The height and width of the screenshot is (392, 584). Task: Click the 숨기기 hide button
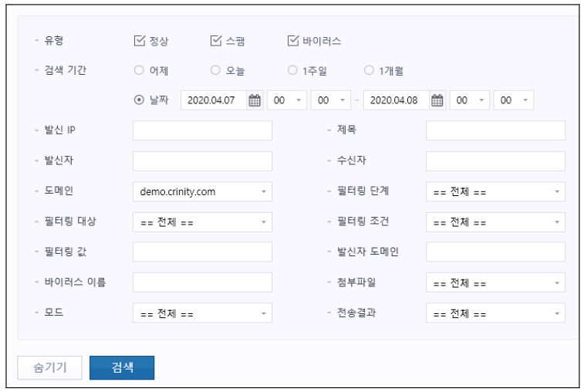[49, 368]
